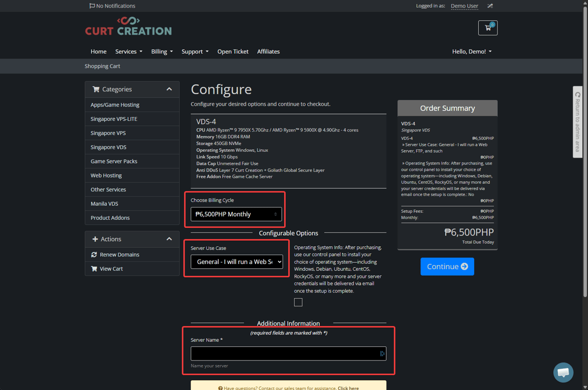Click the Shopping Cart breadcrumb
The image size is (588, 390).
click(102, 66)
